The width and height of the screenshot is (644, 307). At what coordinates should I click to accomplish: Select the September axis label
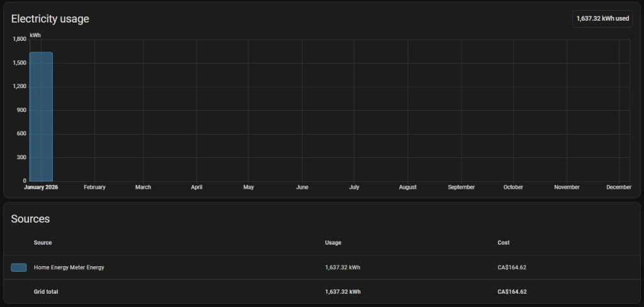(x=461, y=187)
